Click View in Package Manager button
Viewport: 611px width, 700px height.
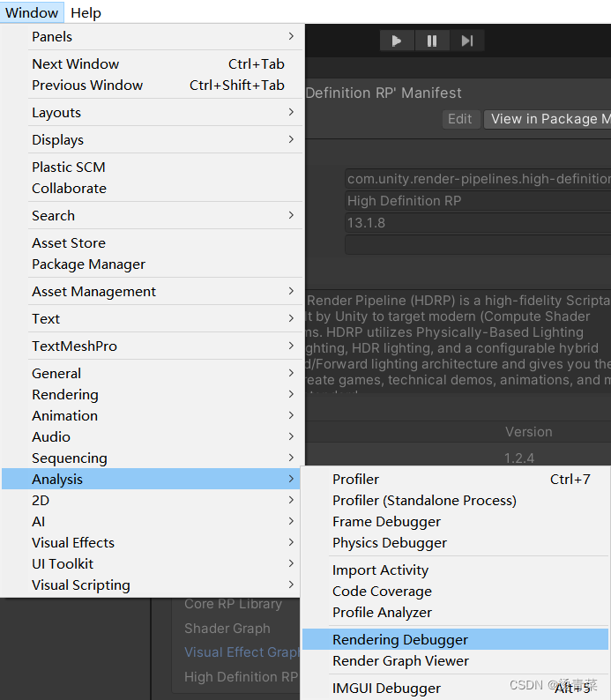tap(548, 119)
